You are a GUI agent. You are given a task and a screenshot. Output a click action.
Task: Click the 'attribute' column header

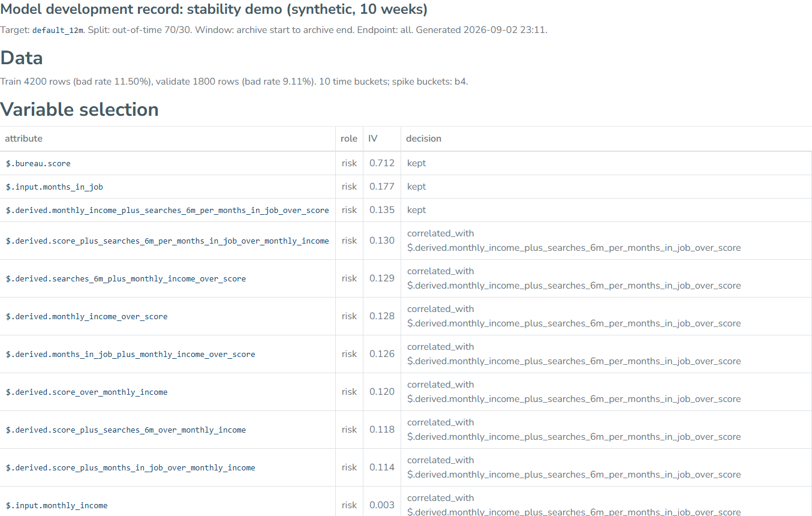tap(24, 139)
